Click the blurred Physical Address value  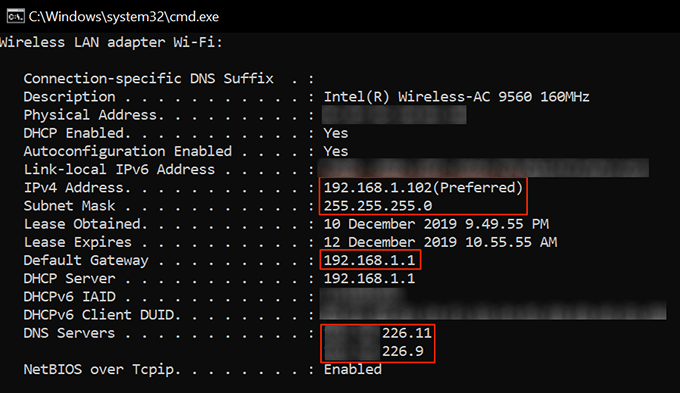tap(394, 115)
